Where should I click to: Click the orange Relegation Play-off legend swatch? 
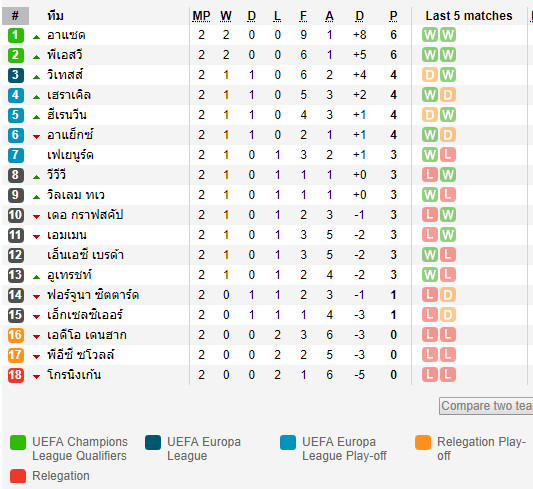tap(423, 442)
